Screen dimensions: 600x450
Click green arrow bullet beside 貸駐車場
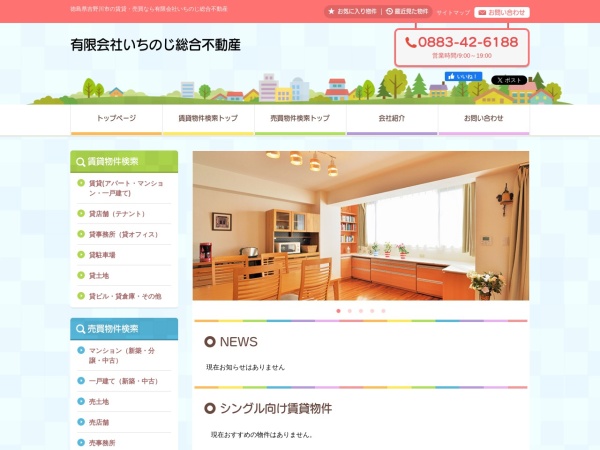tap(81, 254)
